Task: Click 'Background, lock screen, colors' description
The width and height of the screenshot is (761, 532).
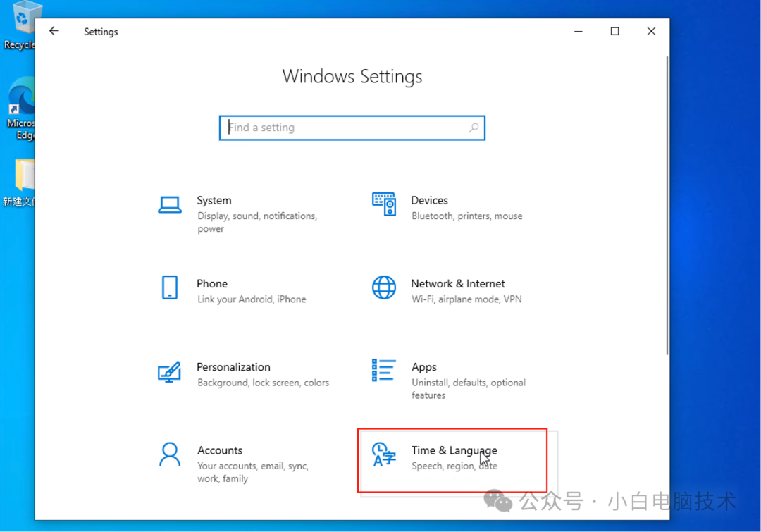Action: (x=263, y=383)
